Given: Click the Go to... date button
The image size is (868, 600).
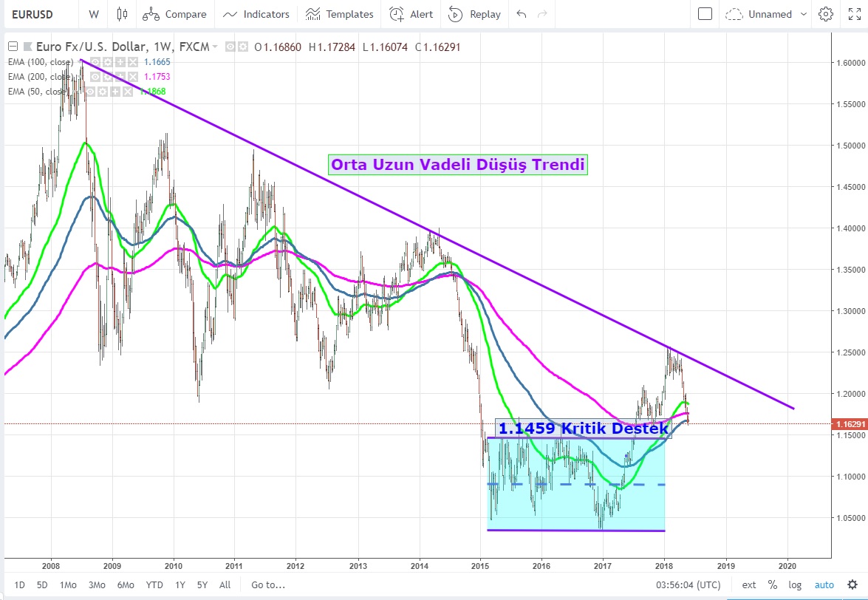Looking at the screenshot, I should point(267,584).
